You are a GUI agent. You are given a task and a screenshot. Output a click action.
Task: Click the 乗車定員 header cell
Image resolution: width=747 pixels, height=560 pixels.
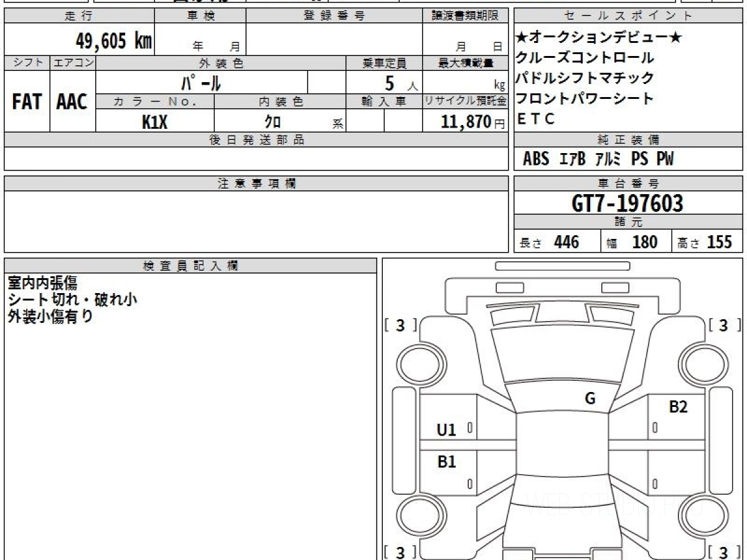tap(384, 63)
